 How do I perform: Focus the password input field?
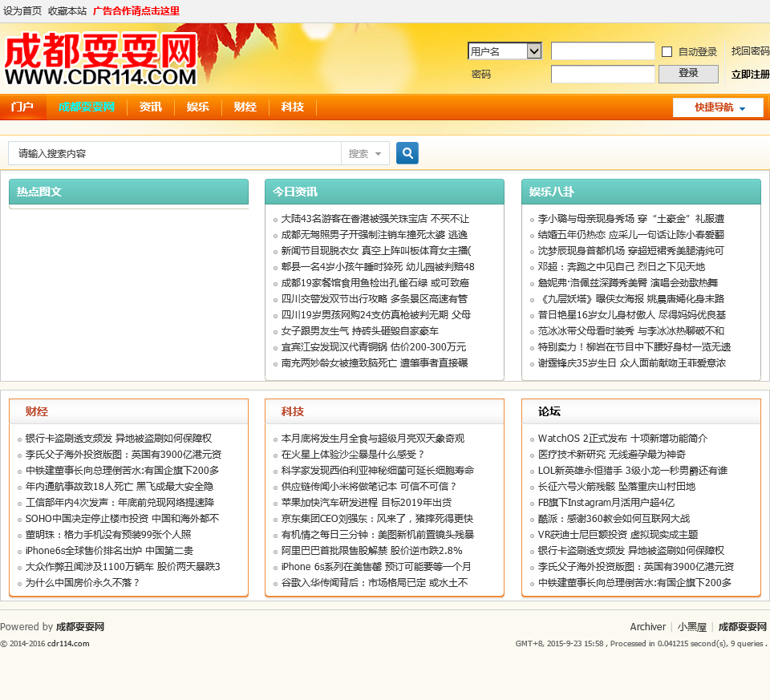click(602, 75)
